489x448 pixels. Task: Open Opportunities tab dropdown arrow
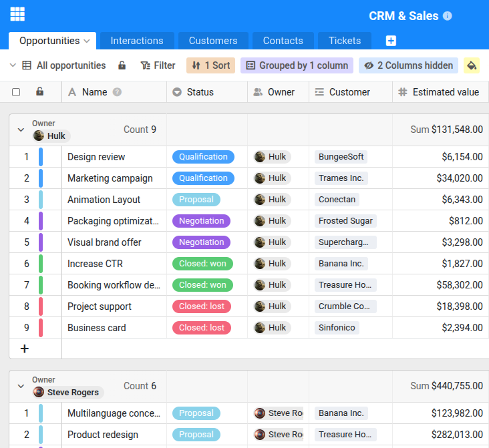point(87,41)
